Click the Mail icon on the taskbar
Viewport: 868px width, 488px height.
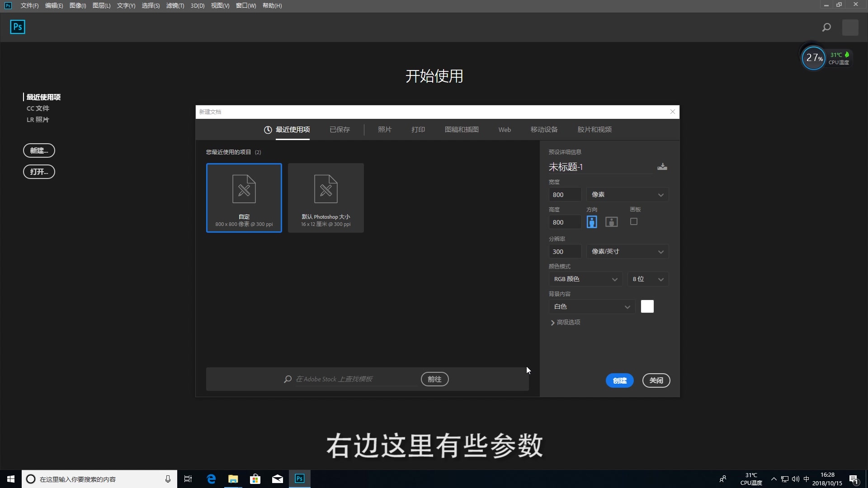click(x=277, y=479)
